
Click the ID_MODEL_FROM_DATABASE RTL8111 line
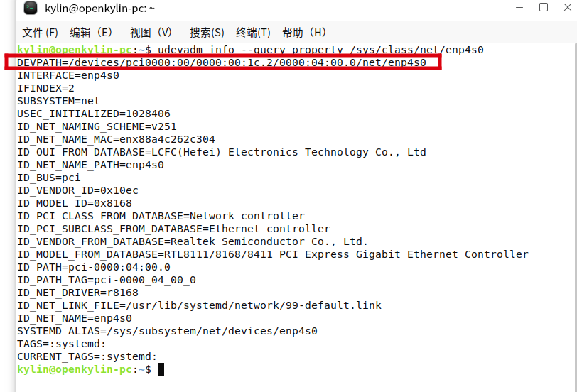click(x=273, y=254)
